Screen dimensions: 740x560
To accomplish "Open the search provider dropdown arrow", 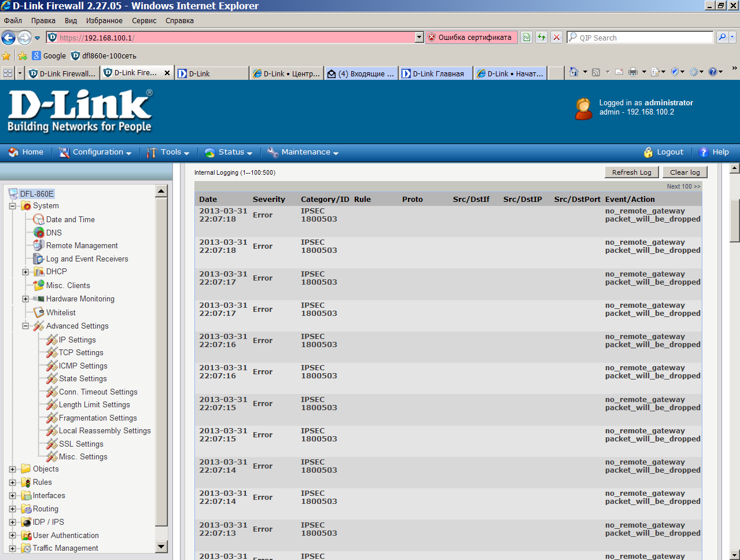I will (732, 37).
